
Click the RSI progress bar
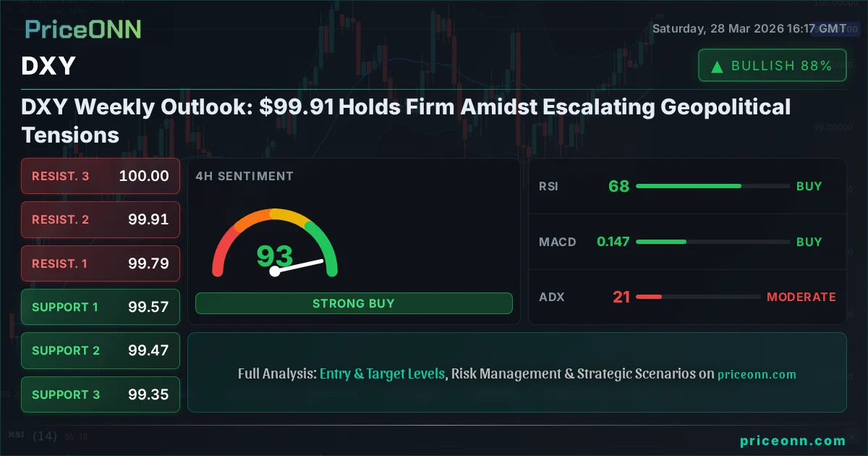(x=712, y=186)
